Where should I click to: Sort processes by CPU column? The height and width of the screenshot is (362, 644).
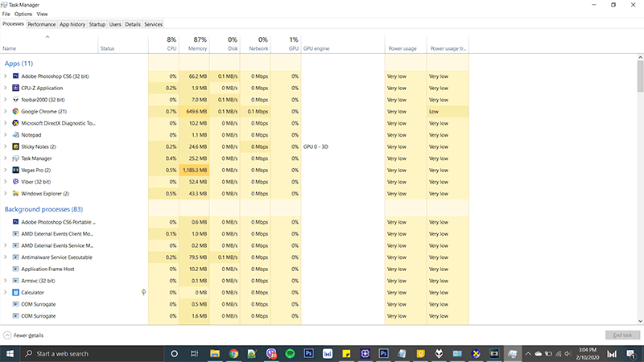(164, 43)
